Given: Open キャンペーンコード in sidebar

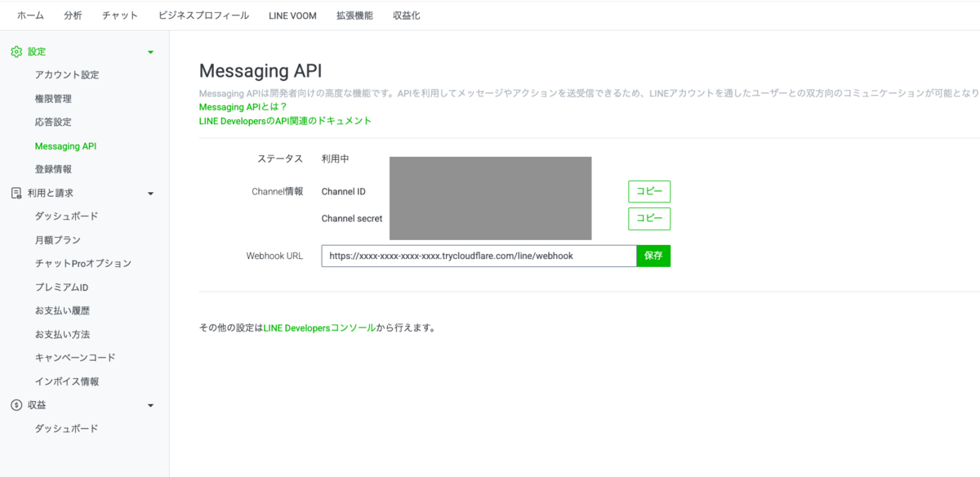Looking at the screenshot, I should click(x=75, y=358).
